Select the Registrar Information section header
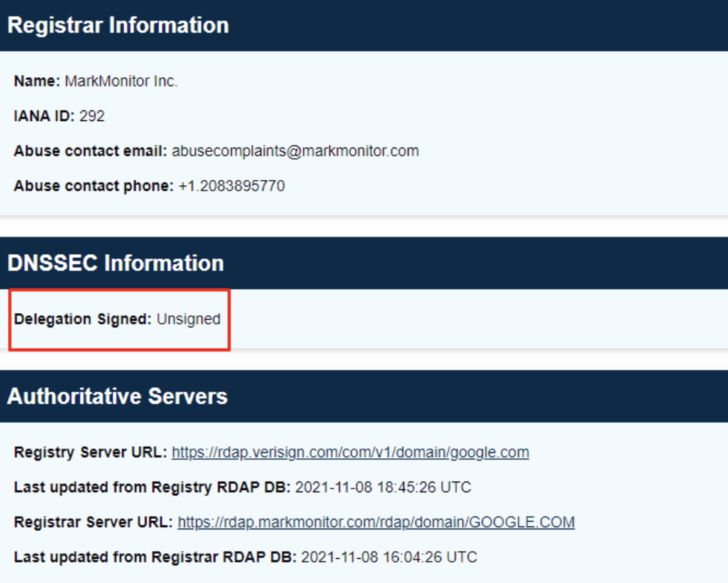This screenshot has height=583, width=728. tap(118, 25)
